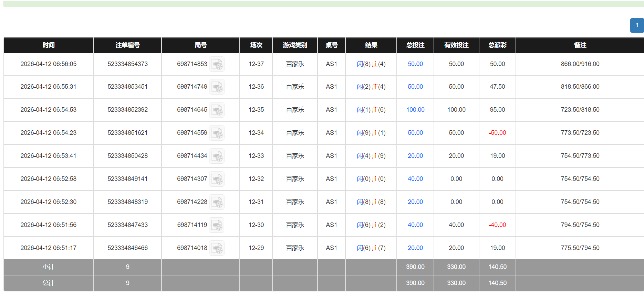The image size is (644, 294).
Task: Open video replay icon for round 698714853
Action: [x=217, y=64]
